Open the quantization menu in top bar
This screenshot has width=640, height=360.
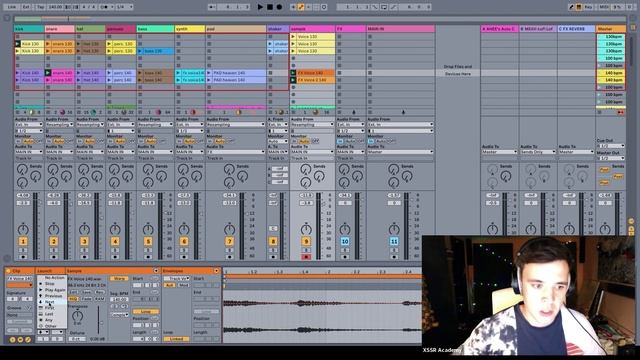point(125,7)
